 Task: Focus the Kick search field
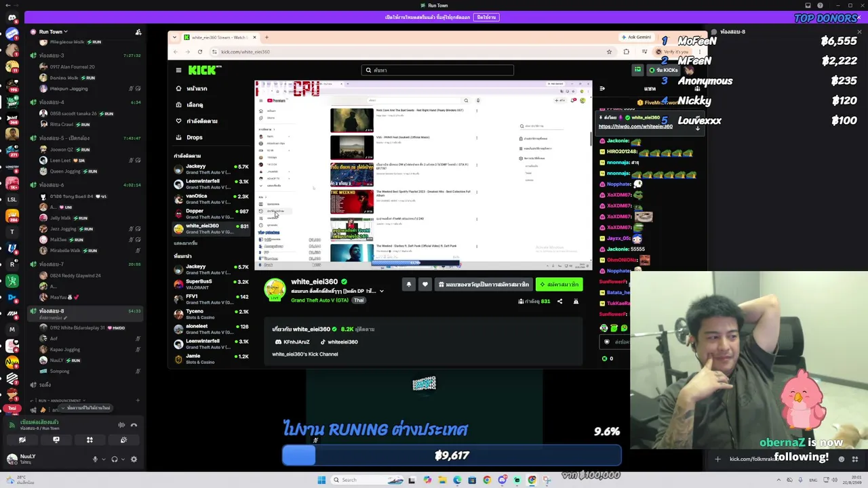click(x=438, y=70)
